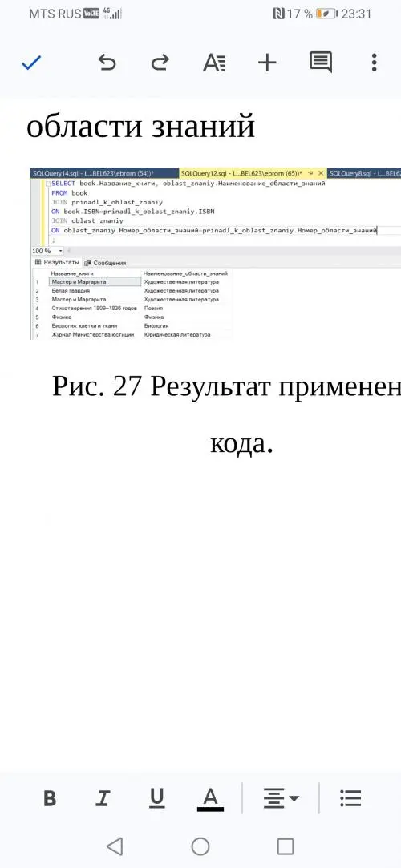Open the text format options icon

click(214, 63)
